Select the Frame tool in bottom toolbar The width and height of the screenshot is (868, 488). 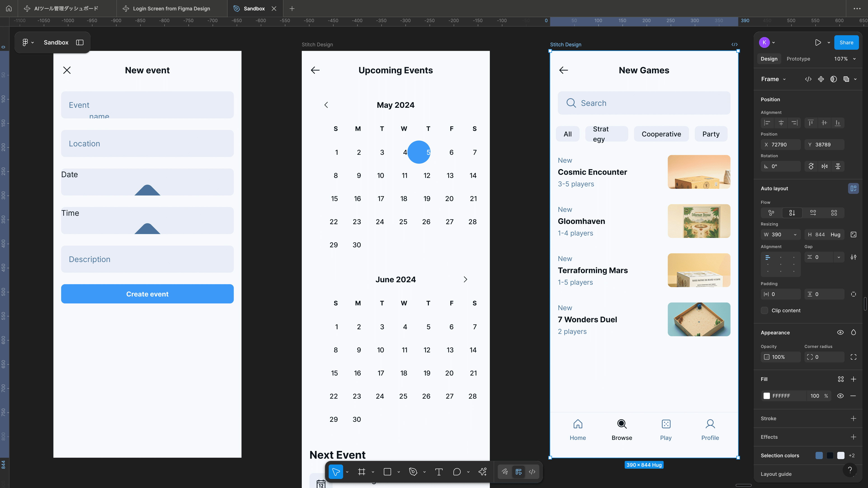tap(362, 472)
